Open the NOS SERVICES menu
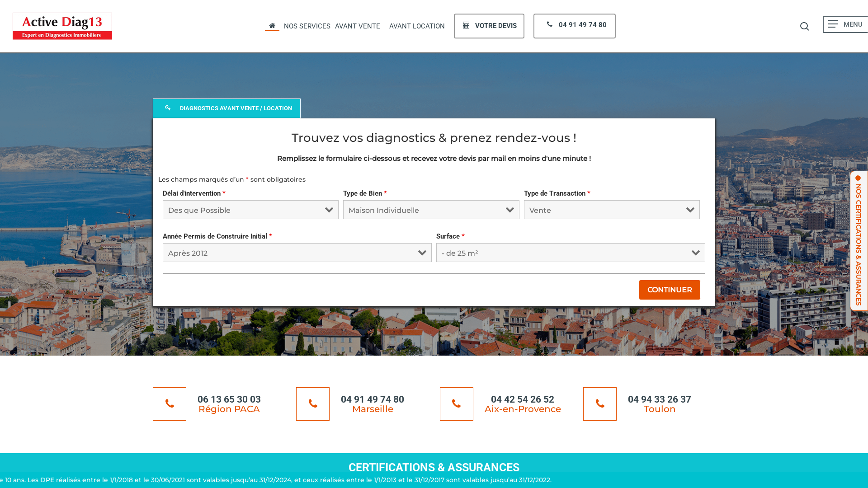The width and height of the screenshot is (868, 488). (x=307, y=26)
